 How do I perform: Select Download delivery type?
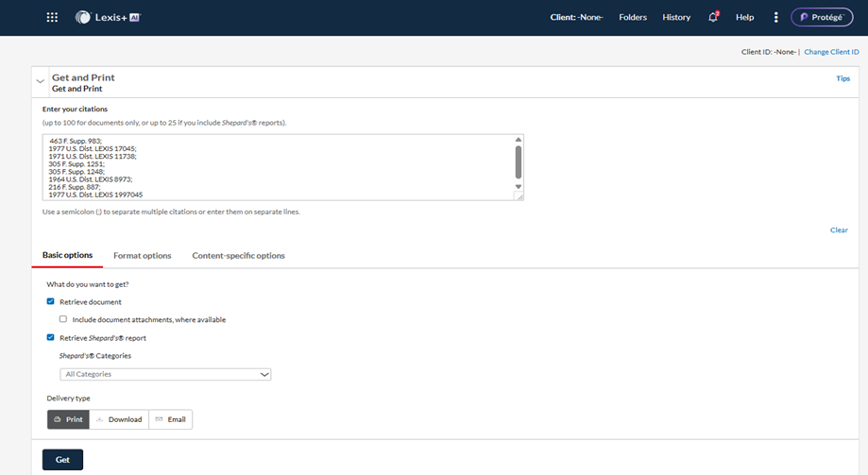(x=119, y=419)
